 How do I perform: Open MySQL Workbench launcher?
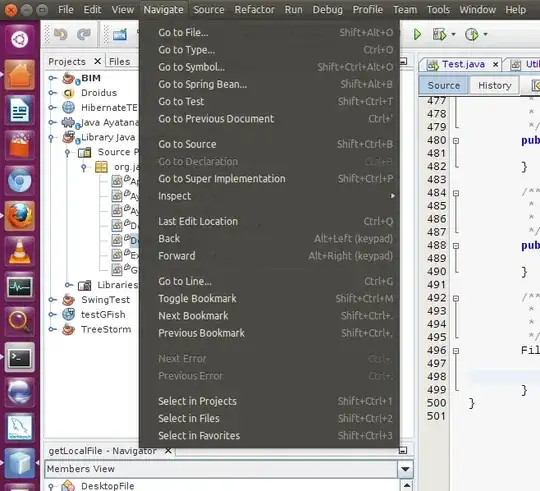coord(20,428)
